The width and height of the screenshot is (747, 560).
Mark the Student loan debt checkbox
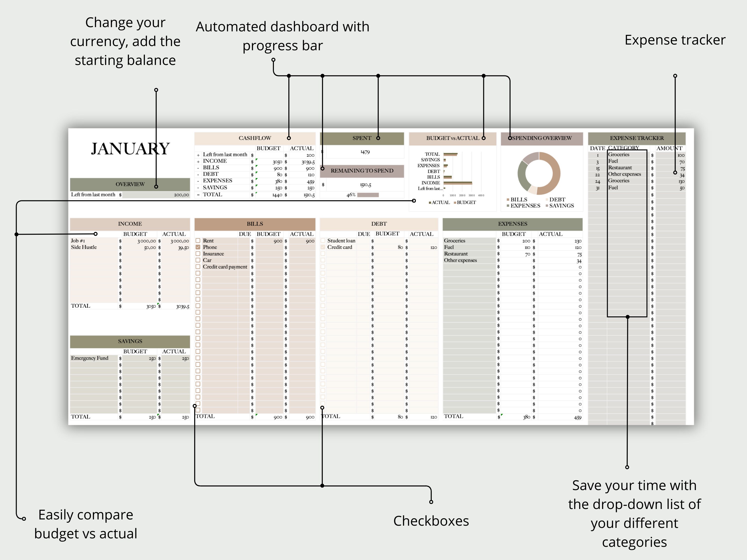tap(323, 241)
